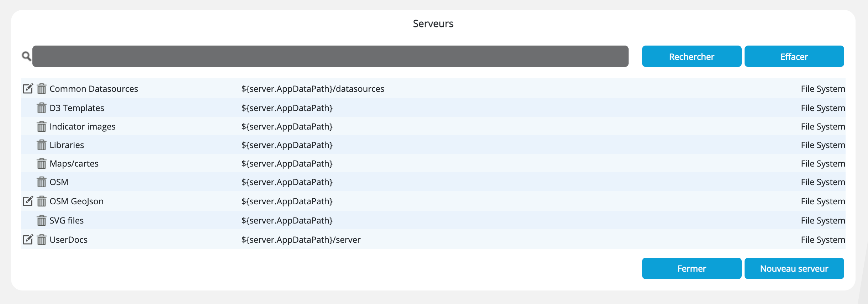Click the trash icon next to OSM

coord(42,182)
